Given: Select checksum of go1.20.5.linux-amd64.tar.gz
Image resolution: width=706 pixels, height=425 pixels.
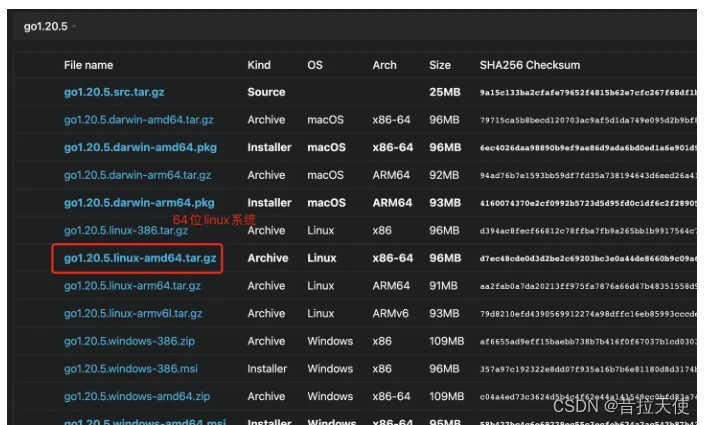Looking at the screenshot, I should point(588,258).
